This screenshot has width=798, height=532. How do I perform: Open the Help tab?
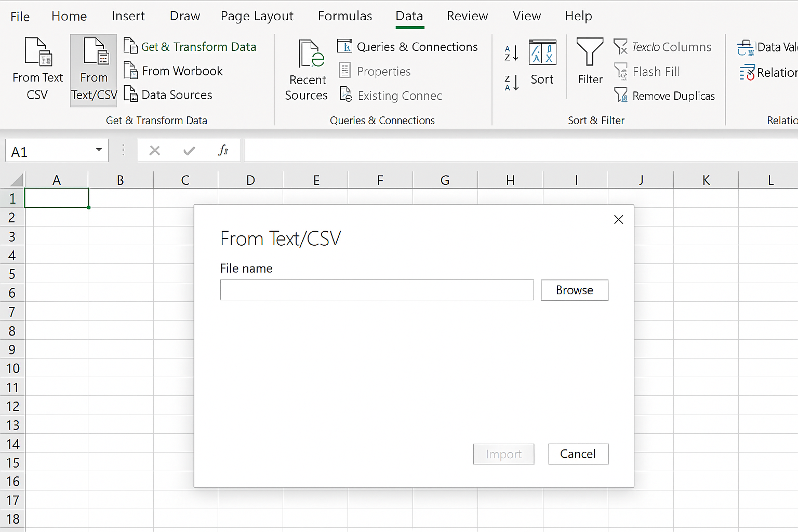[x=578, y=16]
